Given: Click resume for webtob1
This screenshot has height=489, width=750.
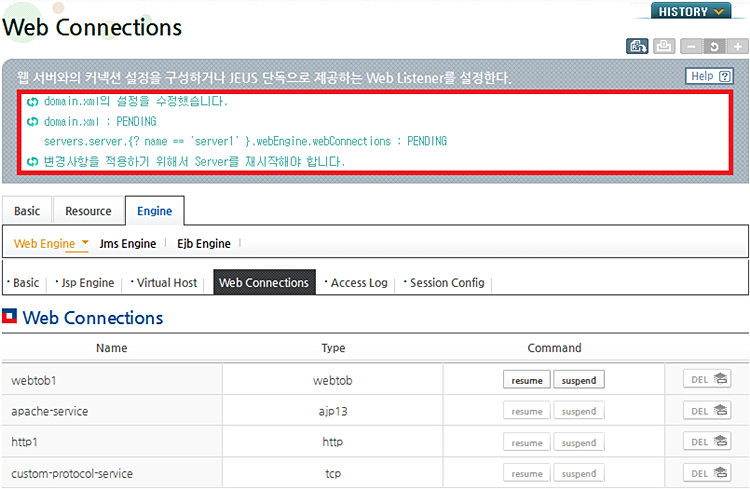Looking at the screenshot, I should point(527,380).
